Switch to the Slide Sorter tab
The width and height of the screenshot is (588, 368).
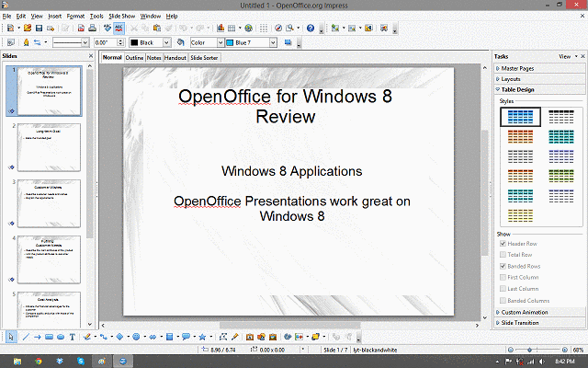pos(204,58)
